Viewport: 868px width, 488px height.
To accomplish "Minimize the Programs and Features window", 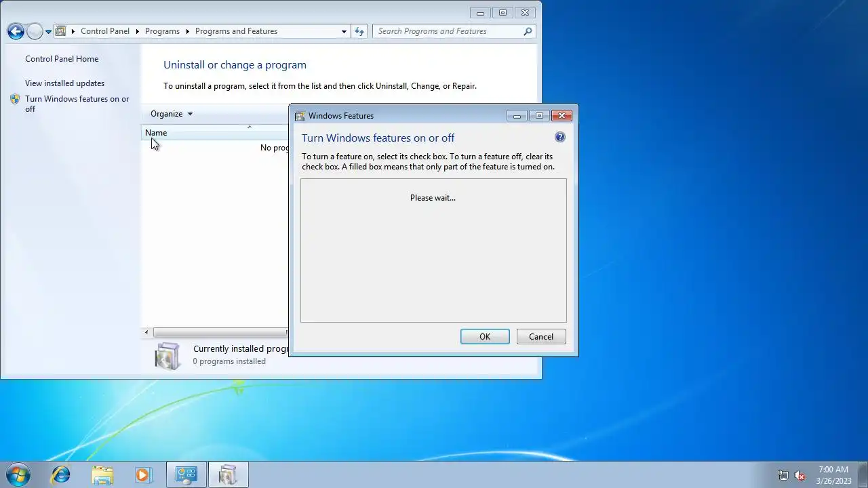I will click(x=480, y=13).
